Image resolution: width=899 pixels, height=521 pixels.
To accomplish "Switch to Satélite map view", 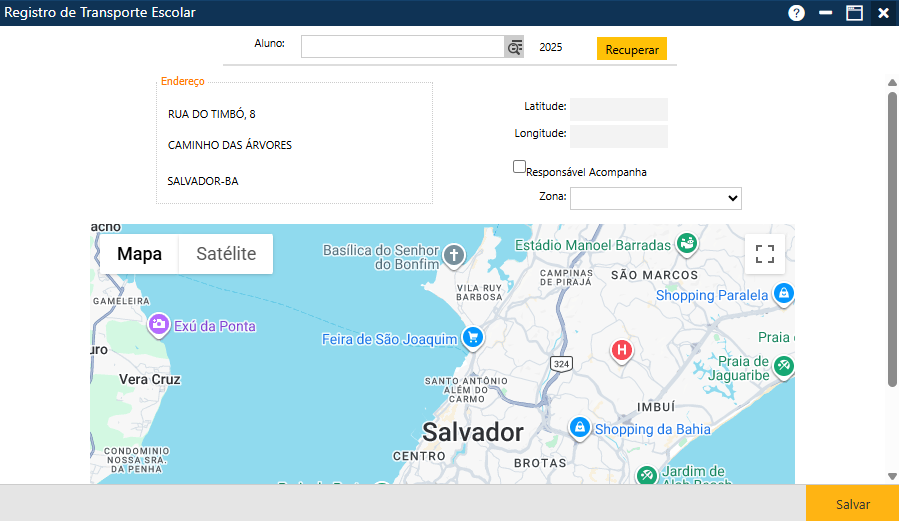I will coord(226,254).
